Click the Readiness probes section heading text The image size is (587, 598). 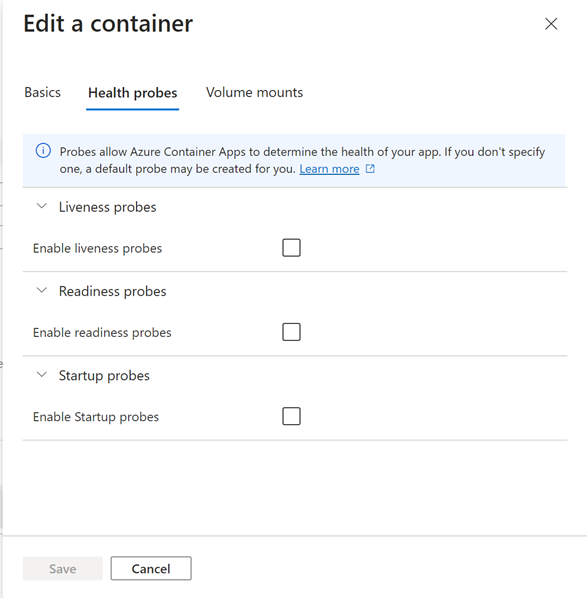(x=113, y=291)
